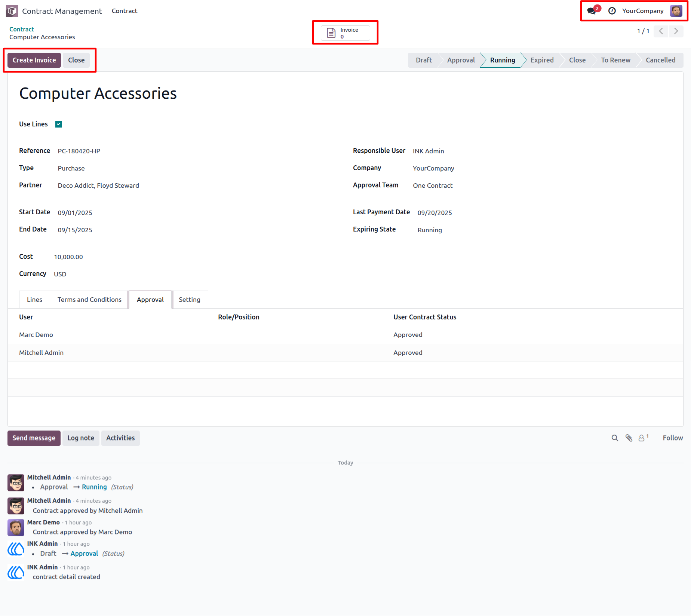Open the activities clock icon

pyautogui.click(x=612, y=11)
